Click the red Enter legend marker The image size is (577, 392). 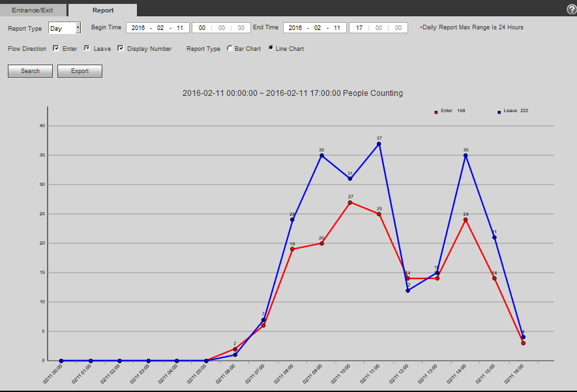tap(436, 112)
